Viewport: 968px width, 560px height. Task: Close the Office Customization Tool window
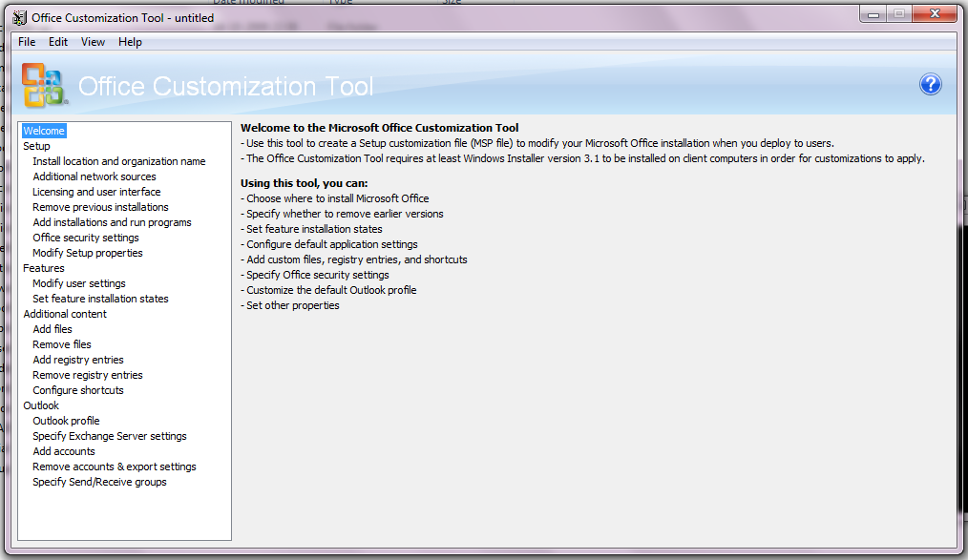coord(934,13)
